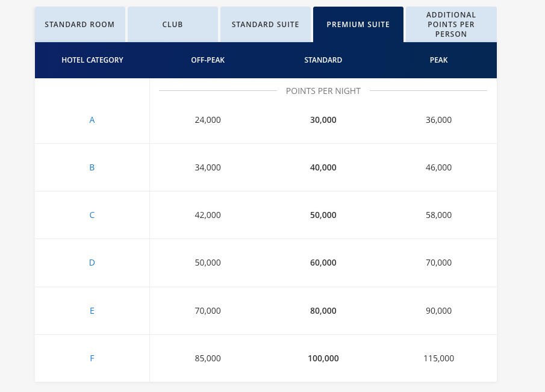Open the Club tab
545x392 pixels.
172,25
